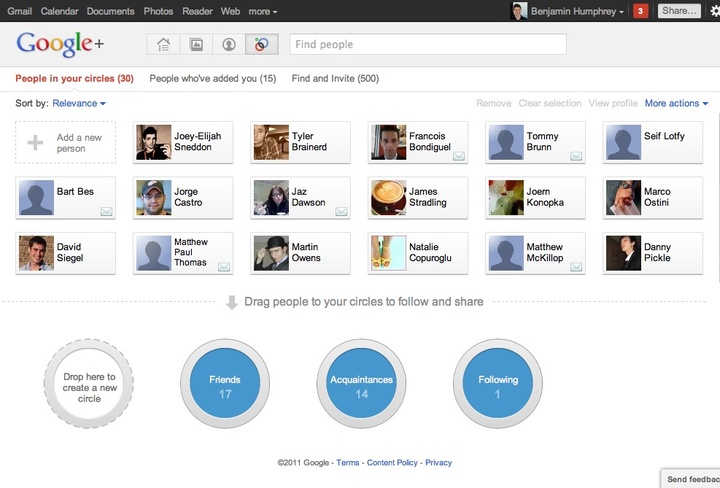
Task: Open the Profile icon in toolbar
Action: [229, 45]
